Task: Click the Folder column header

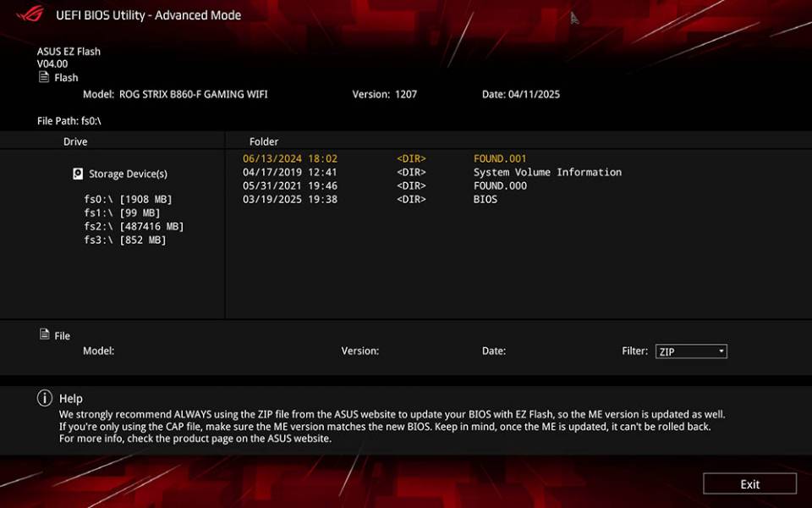Action: [264, 141]
